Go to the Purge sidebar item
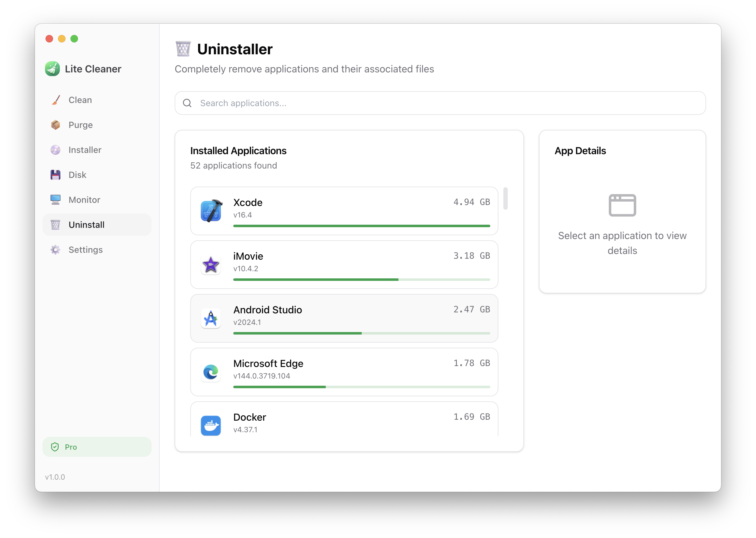The width and height of the screenshot is (756, 538). (80, 125)
